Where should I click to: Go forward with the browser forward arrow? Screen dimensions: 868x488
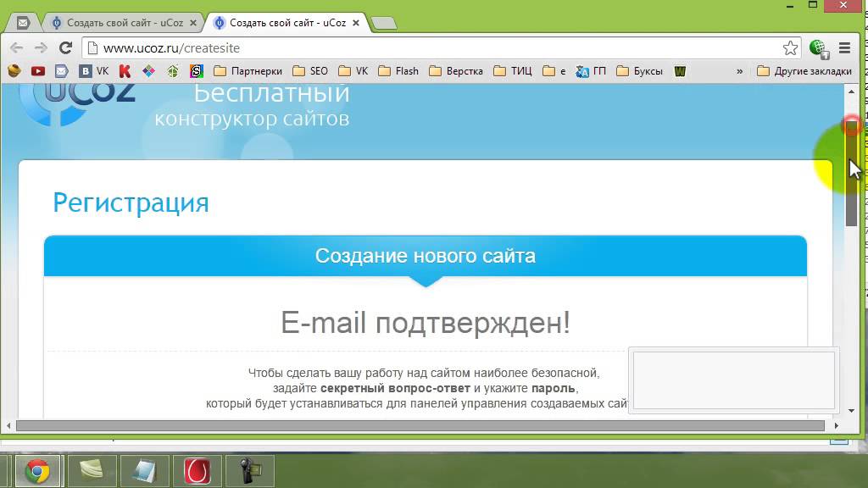[x=41, y=48]
